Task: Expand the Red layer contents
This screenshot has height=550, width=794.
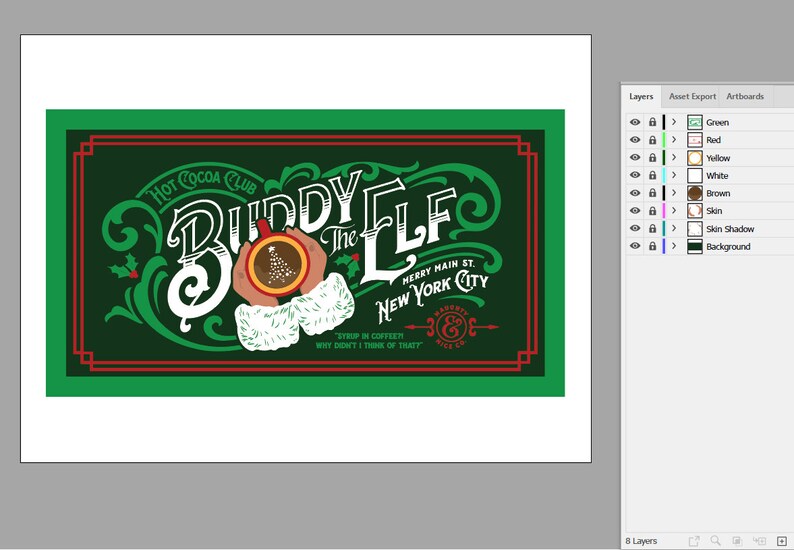Action: pyautogui.click(x=674, y=140)
